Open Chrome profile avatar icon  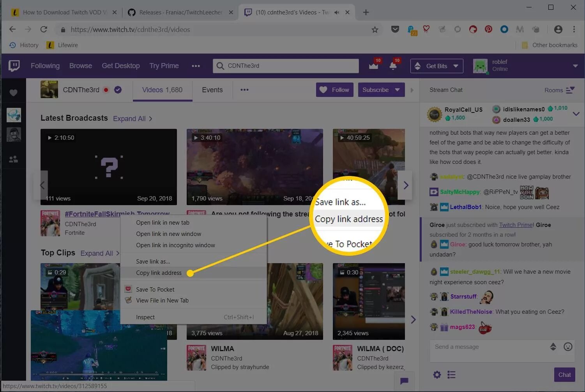[x=558, y=29]
